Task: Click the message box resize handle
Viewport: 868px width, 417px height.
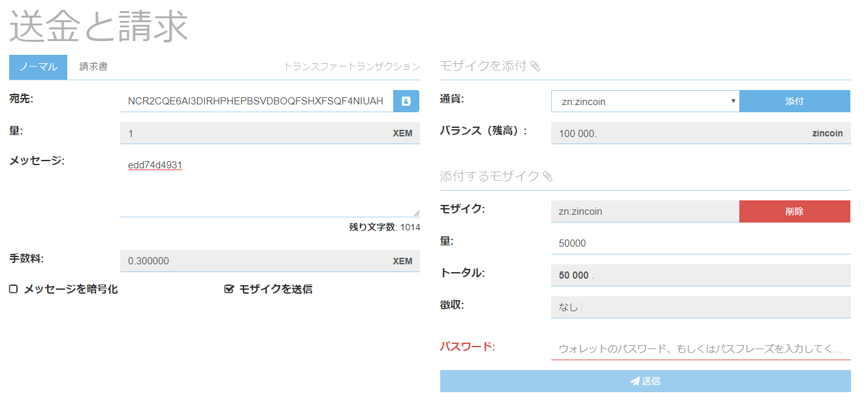Action: coord(416,212)
